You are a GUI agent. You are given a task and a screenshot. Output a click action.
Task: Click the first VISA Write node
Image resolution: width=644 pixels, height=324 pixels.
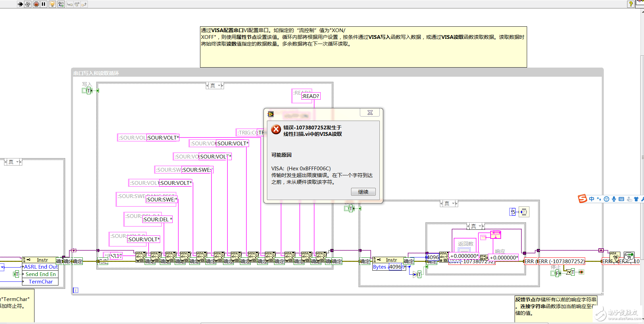pos(141,257)
